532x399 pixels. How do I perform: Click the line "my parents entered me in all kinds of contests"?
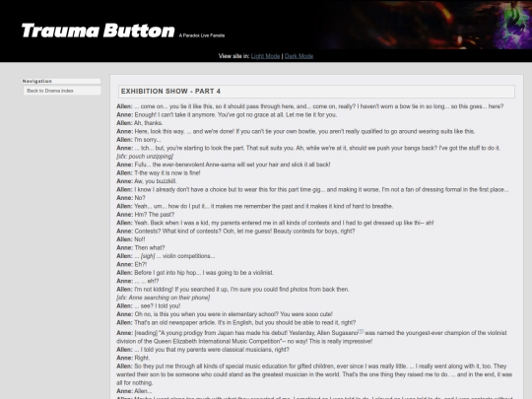pyautogui.click(x=275, y=223)
